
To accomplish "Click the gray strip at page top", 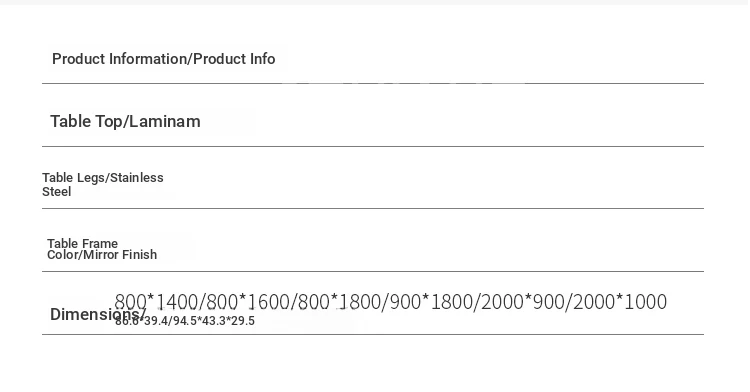I will click(375, 2).
